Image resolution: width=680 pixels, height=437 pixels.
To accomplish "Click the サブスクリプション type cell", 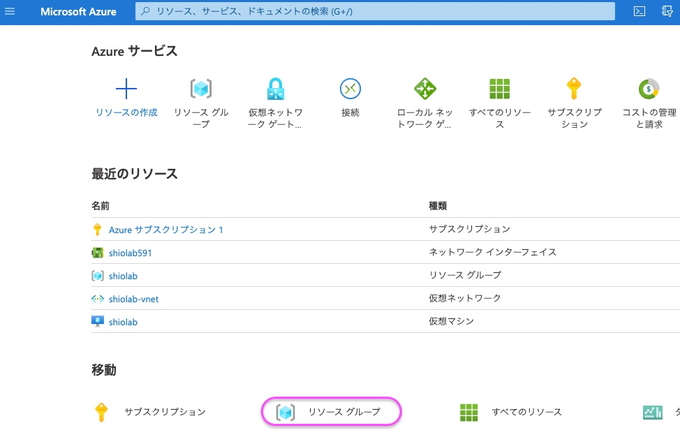I will [470, 229].
